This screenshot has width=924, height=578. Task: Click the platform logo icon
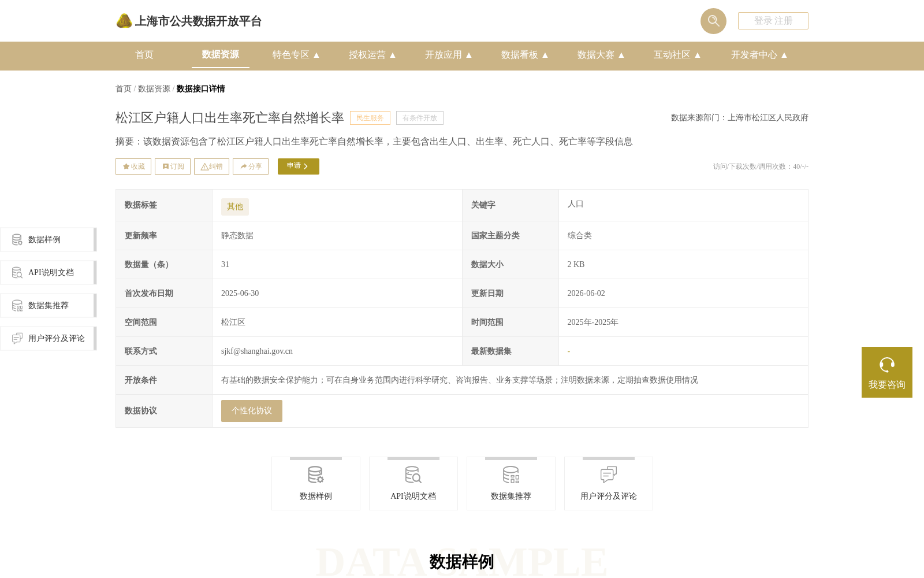click(124, 21)
